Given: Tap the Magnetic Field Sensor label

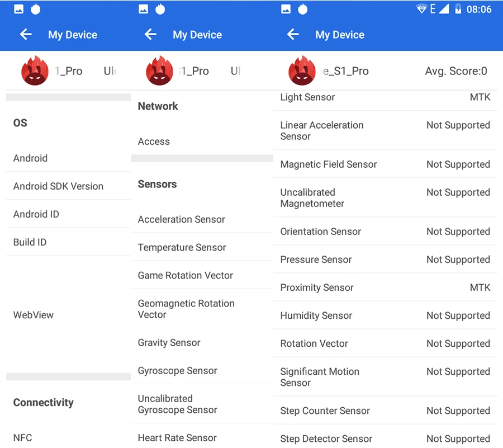Looking at the screenshot, I should (329, 164).
